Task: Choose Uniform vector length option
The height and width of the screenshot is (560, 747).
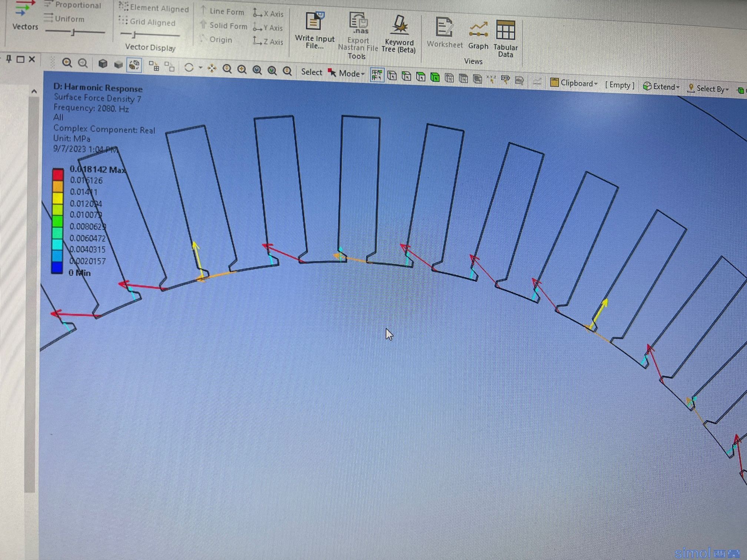Action: tap(64, 18)
